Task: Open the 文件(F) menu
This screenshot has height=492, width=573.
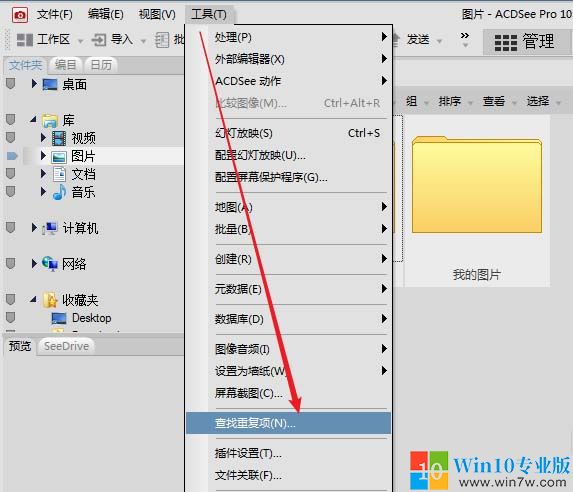Action: tap(54, 15)
